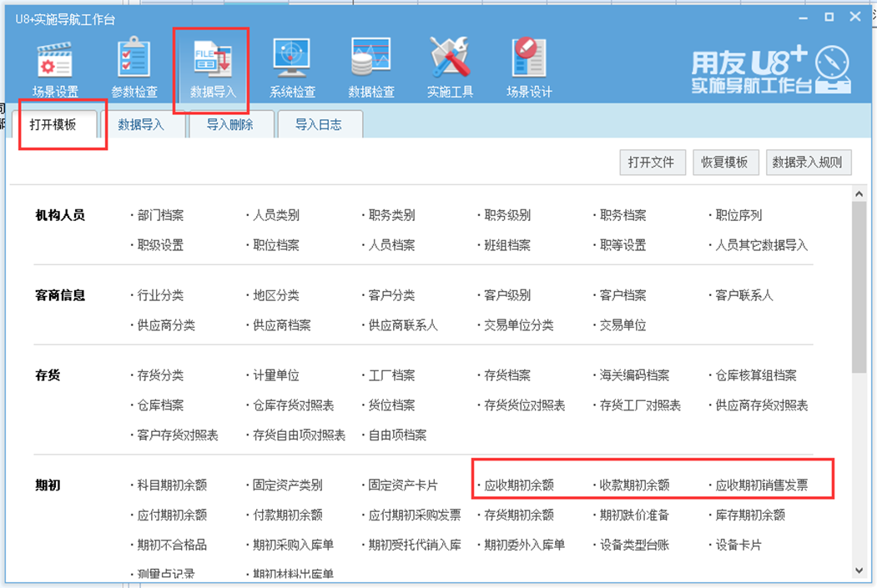Select the 设备卡片 template

[738, 545]
